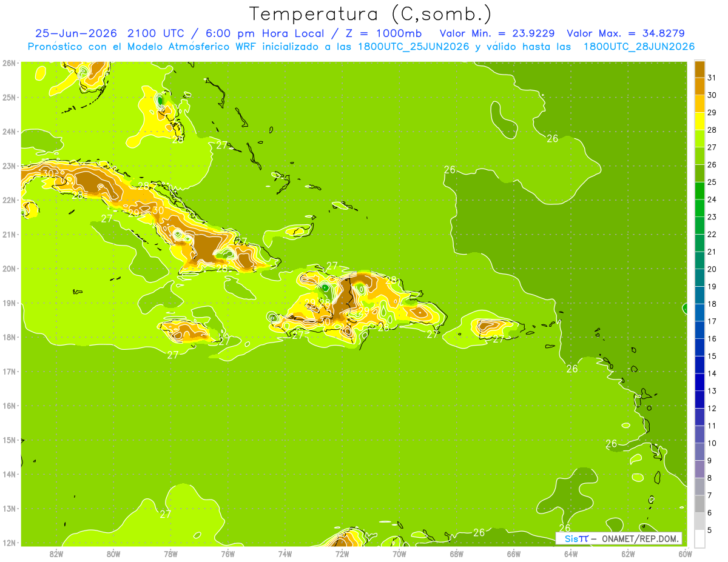
Task: Click the legend scale number "29"
Action: [712, 113]
